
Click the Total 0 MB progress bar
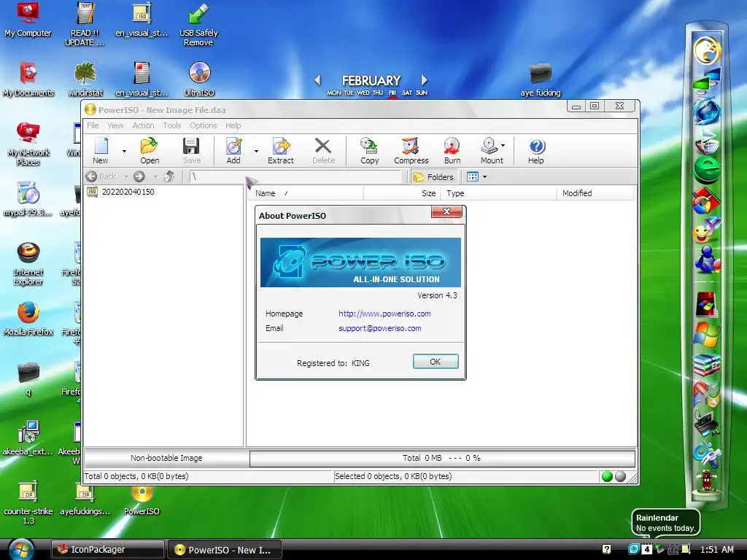point(442,458)
